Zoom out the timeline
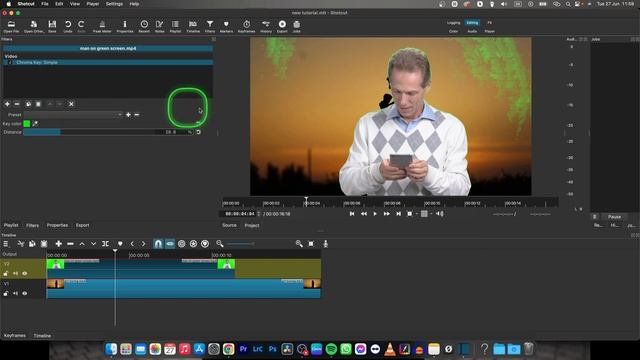This screenshot has height=360, width=640. [x=220, y=244]
